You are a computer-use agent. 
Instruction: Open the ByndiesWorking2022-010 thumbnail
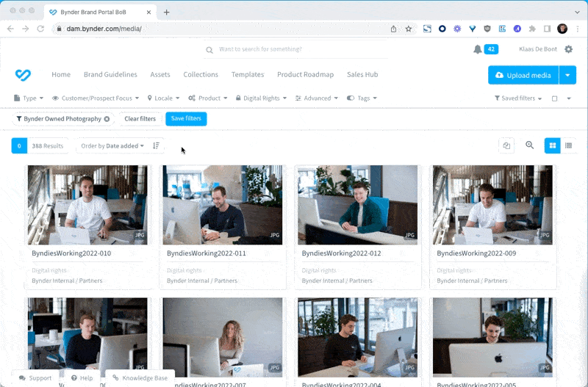point(87,205)
